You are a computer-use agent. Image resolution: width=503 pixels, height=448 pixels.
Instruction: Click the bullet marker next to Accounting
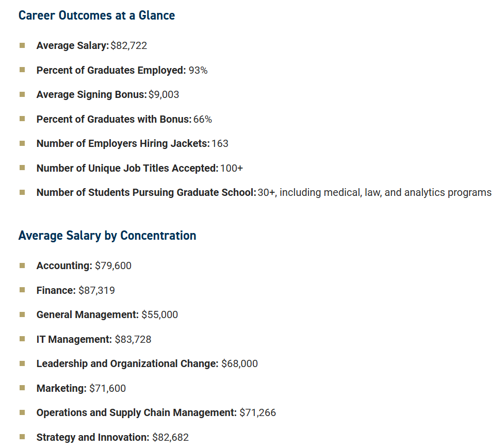[x=22, y=266]
